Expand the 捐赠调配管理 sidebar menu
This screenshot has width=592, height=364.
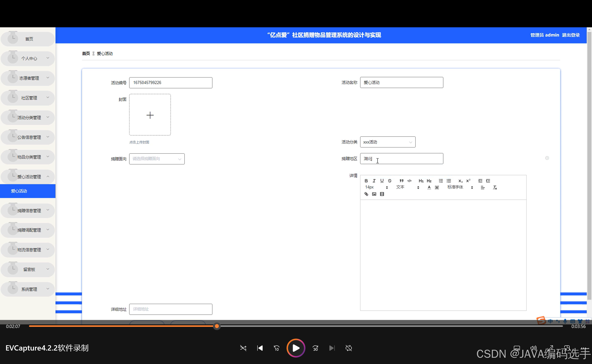tap(28, 230)
